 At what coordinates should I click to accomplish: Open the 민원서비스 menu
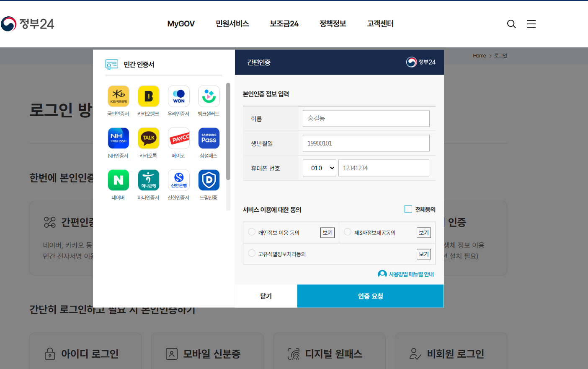pos(232,24)
